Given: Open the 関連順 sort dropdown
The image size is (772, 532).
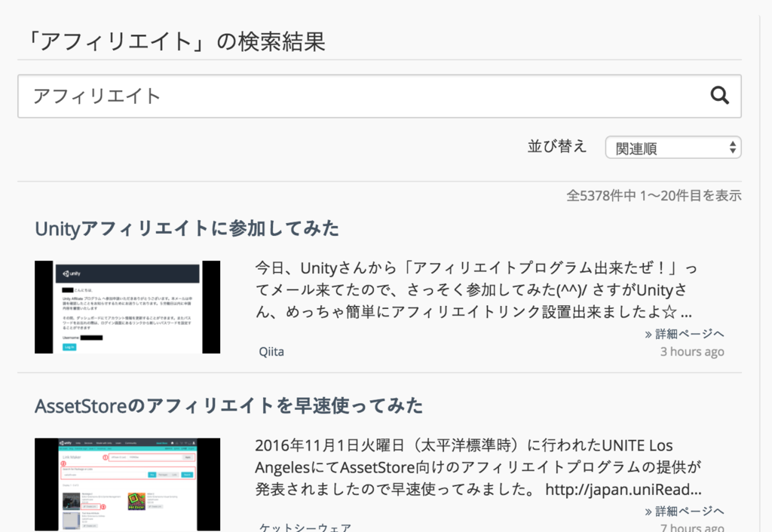Looking at the screenshot, I should pos(673,148).
